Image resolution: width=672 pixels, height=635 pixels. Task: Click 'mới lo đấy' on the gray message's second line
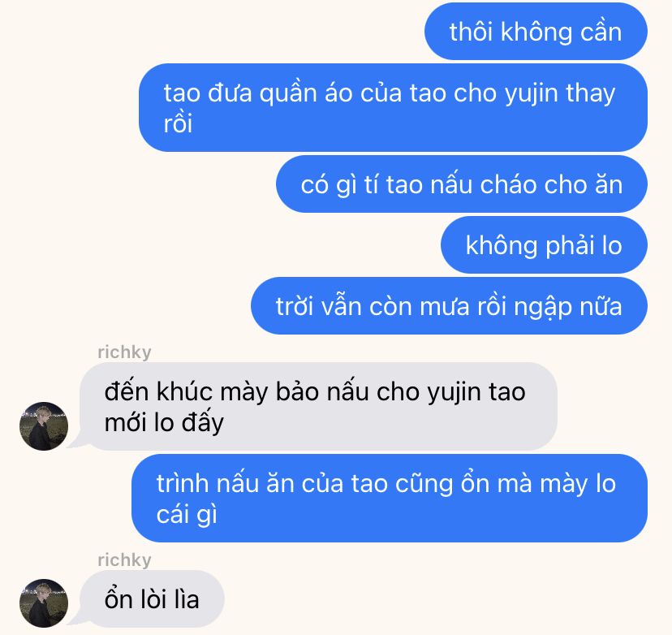pos(164,423)
